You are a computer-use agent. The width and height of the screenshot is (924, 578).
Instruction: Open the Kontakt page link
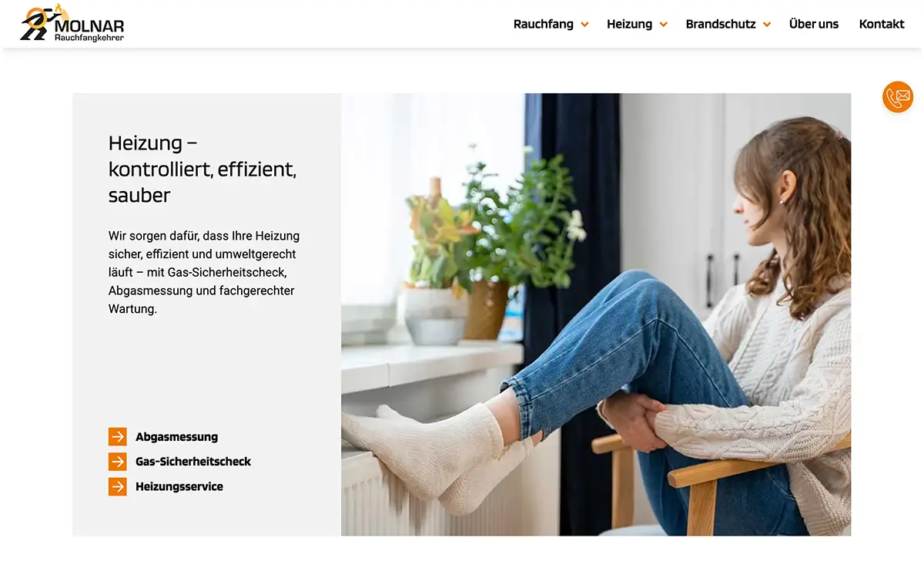[x=882, y=24]
